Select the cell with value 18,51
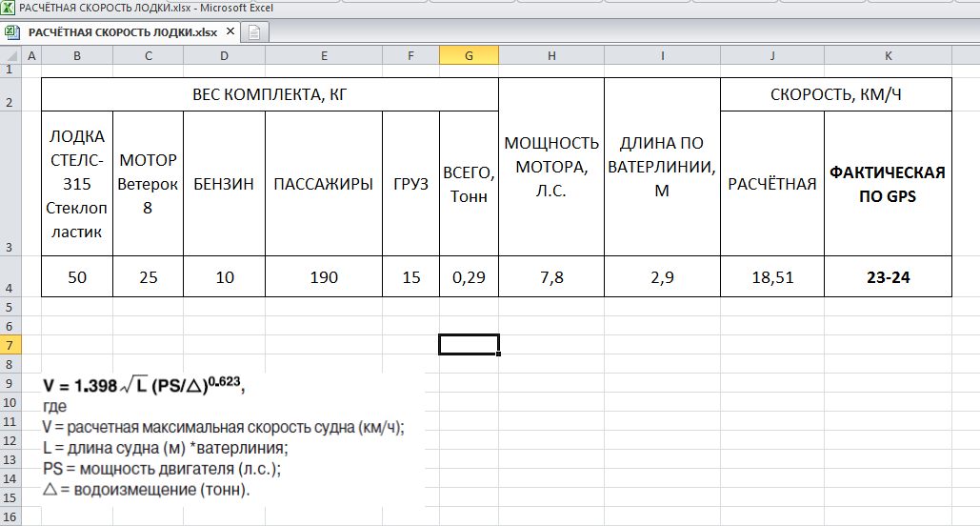980x526 pixels. coord(771,276)
